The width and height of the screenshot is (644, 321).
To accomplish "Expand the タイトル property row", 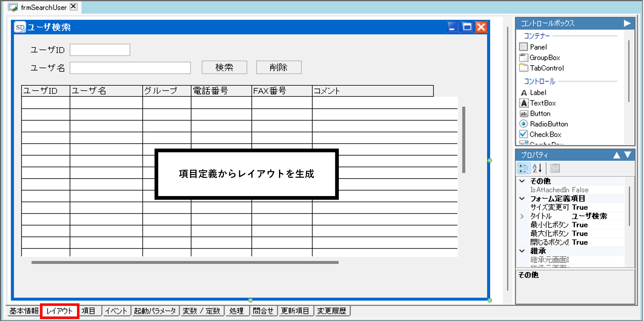I will [522, 216].
